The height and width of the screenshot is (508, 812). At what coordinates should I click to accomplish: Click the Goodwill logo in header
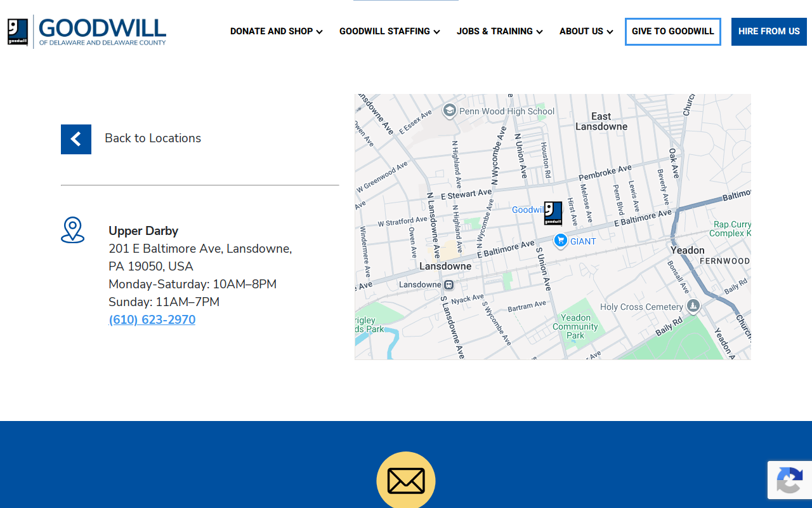87,31
